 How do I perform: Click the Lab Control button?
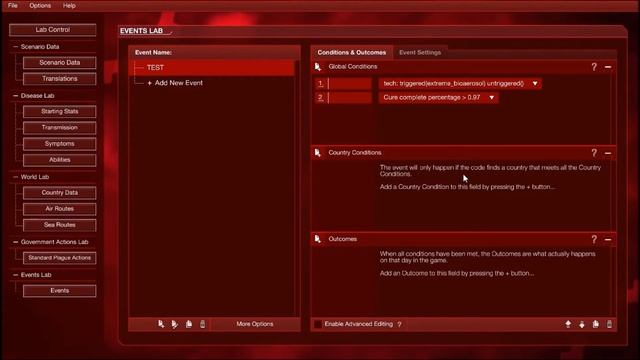tap(53, 30)
